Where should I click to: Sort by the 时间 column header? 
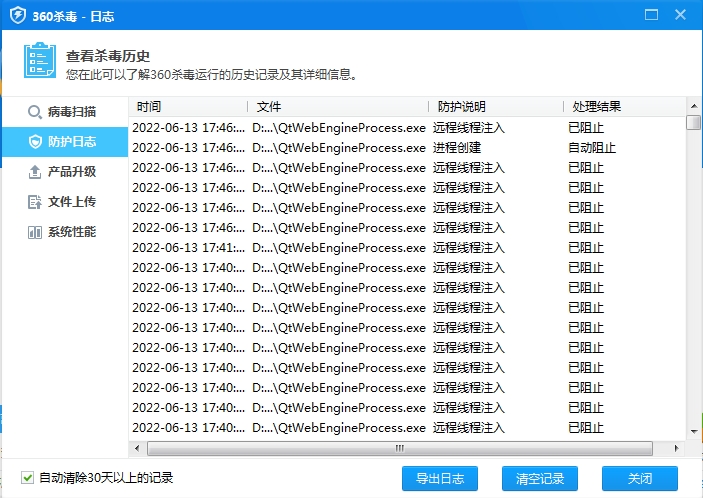(188, 107)
